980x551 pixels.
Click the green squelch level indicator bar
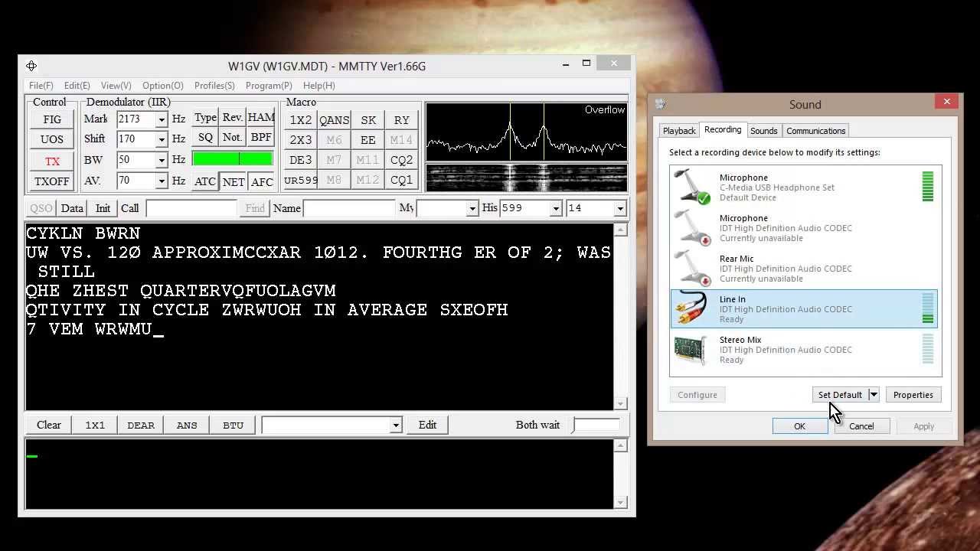233,159
